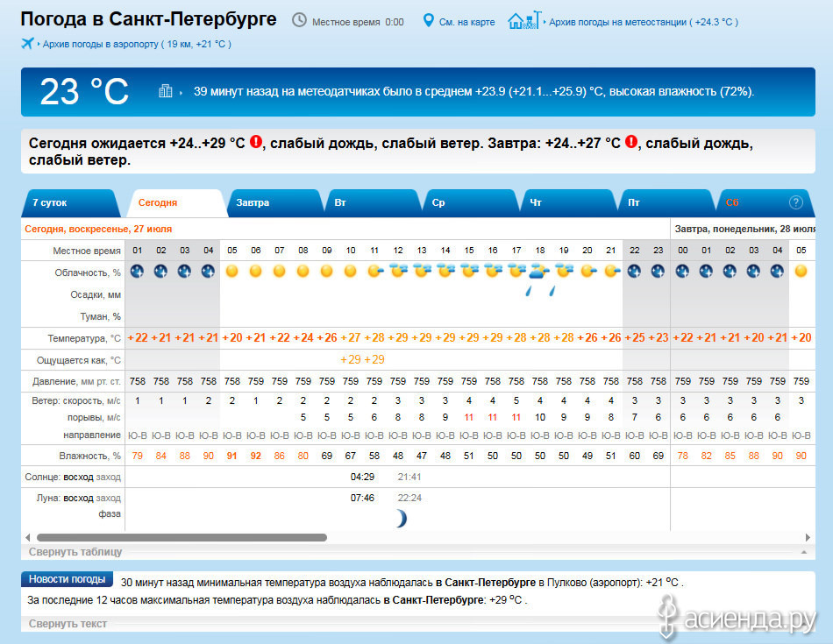The height and width of the screenshot is (644, 833).
Task: Click the night cloud icon at hour 01
Action: click(x=137, y=272)
